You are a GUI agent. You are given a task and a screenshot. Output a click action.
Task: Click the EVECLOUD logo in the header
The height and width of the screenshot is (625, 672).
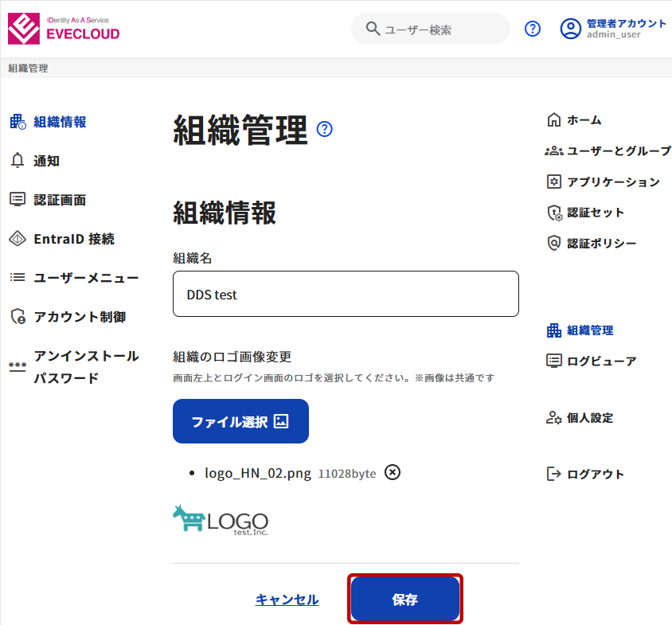[64, 29]
